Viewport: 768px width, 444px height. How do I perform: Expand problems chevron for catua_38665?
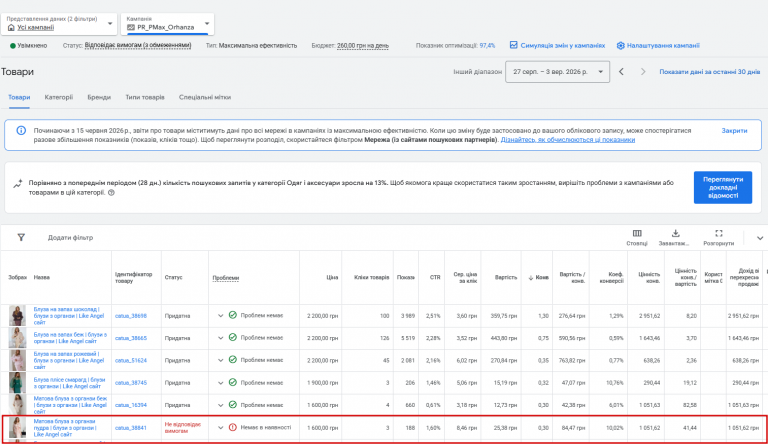[x=220, y=338]
